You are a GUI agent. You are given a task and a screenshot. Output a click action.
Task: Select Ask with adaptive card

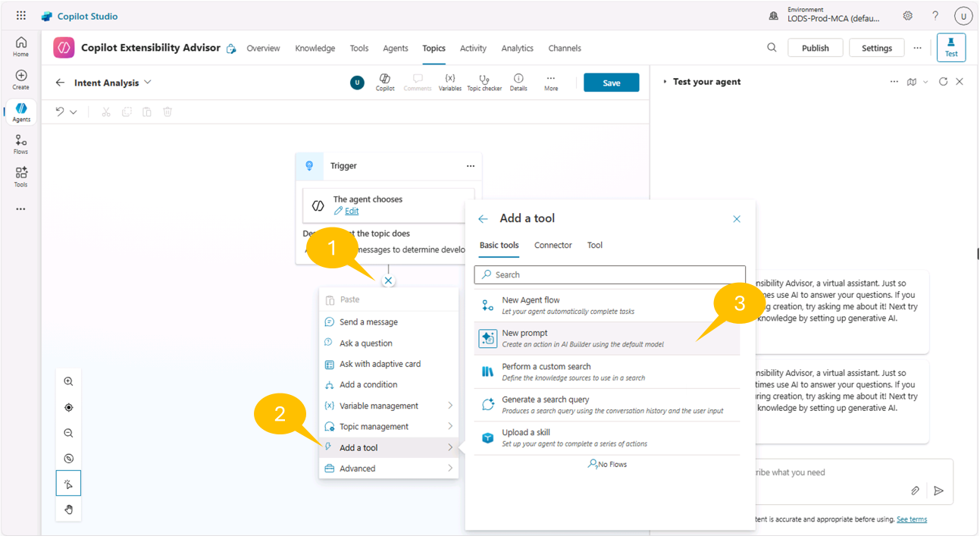pyautogui.click(x=389, y=364)
